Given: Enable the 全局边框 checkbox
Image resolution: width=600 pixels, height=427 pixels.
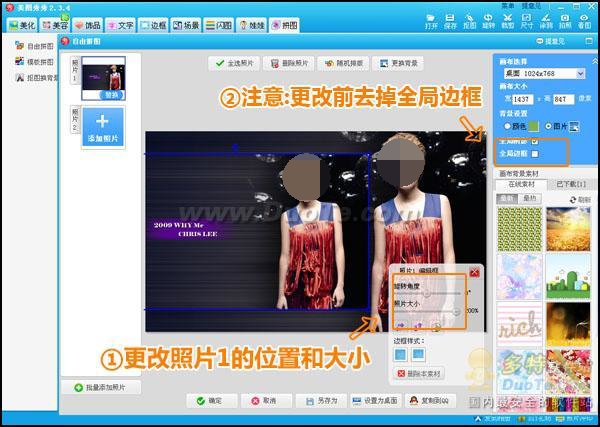Looking at the screenshot, I should pyautogui.click(x=535, y=154).
